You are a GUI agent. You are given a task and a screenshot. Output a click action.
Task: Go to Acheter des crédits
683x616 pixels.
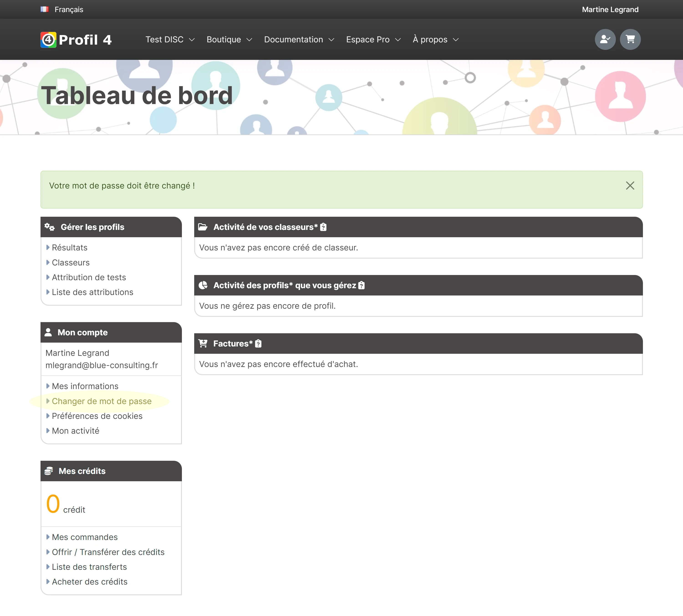point(90,582)
